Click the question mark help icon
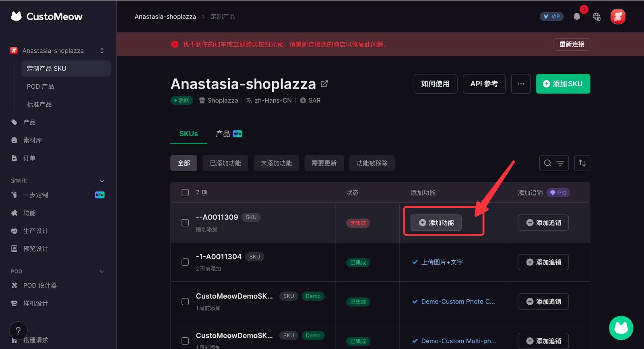Screen dimensions: 644x349 tap(18, 331)
